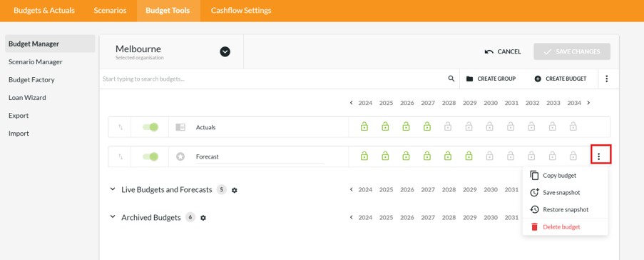Click the Forecast budget name field

coord(260,156)
